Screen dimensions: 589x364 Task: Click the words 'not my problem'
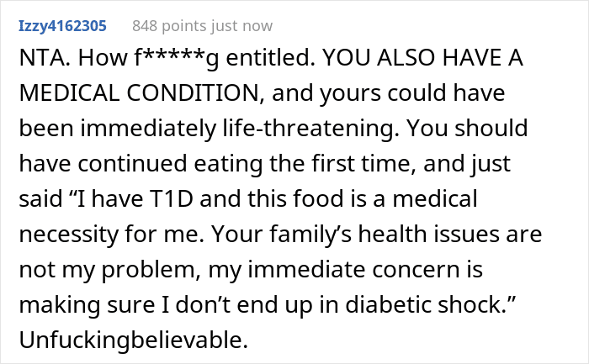pos(109,270)
